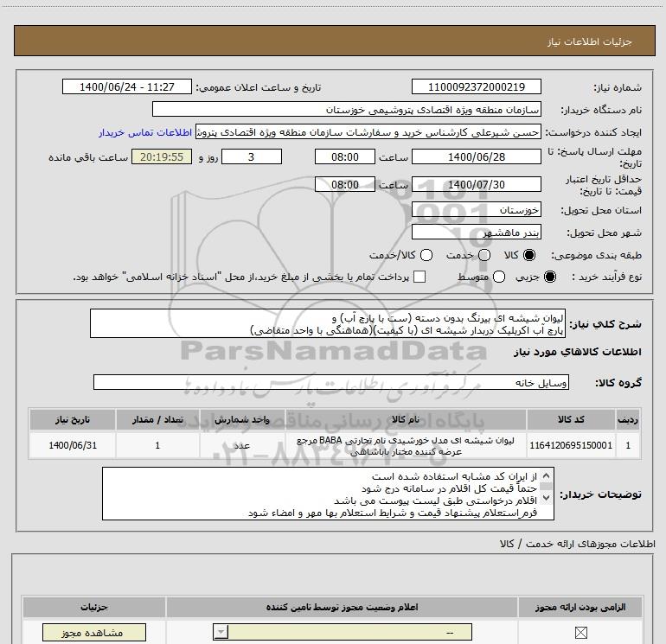
Task: Click the کد کالا column header
Action: [x=571, y=419]
